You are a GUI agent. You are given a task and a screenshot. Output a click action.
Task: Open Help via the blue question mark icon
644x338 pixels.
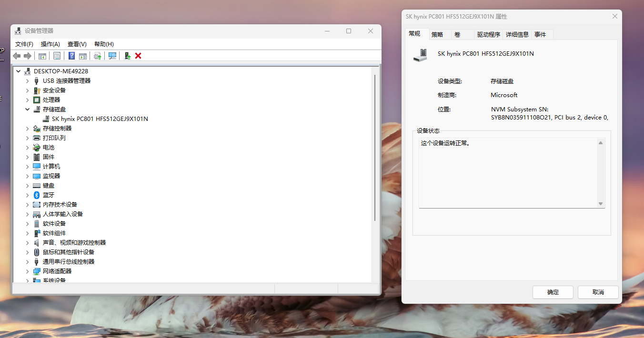[x=72, y=56]
